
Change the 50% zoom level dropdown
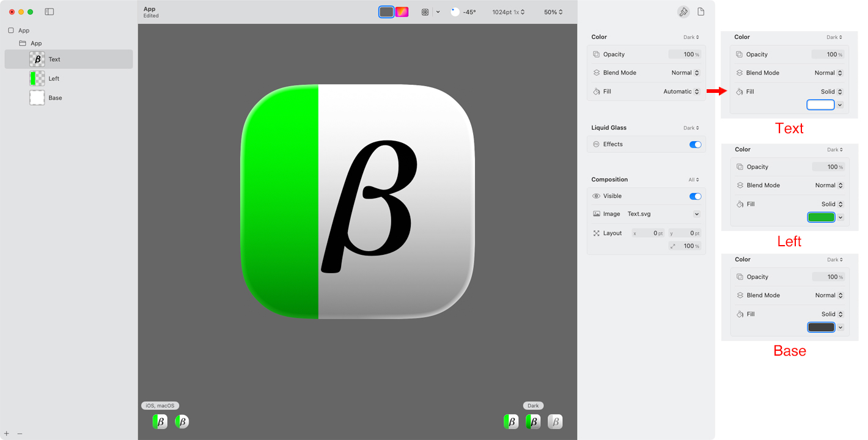click(553, 12)
